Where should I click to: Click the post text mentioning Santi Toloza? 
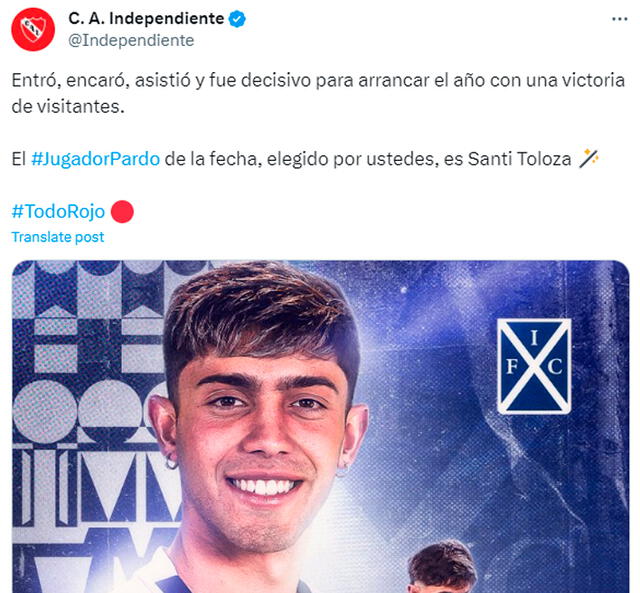point(305,159)
